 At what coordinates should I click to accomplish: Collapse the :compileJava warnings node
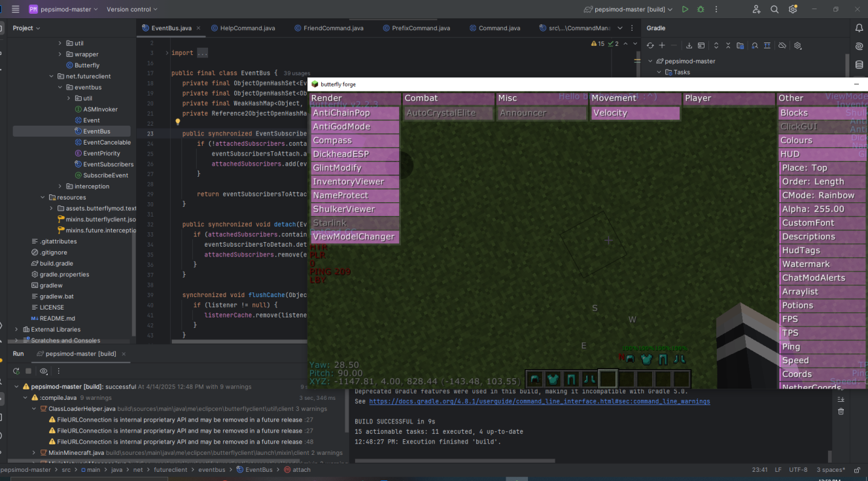(26, 398)
